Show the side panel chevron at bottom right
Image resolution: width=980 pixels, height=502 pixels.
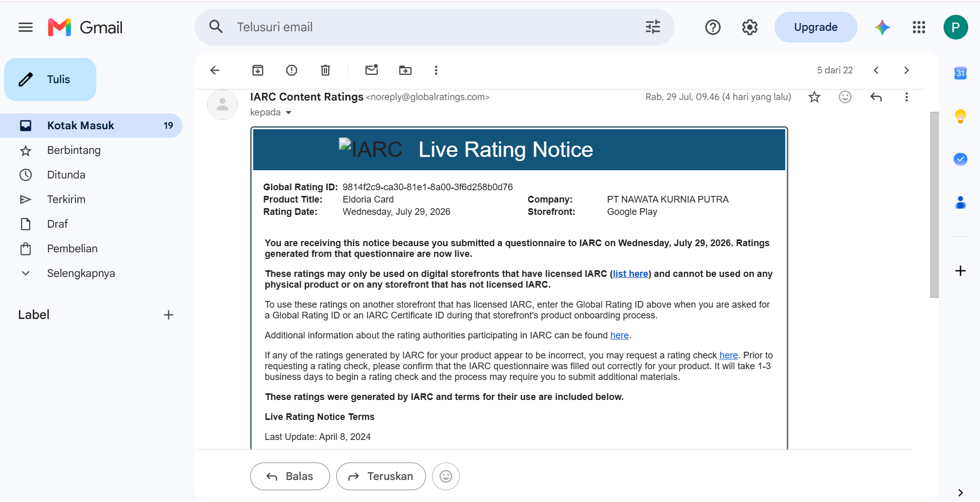coord(960,492)
